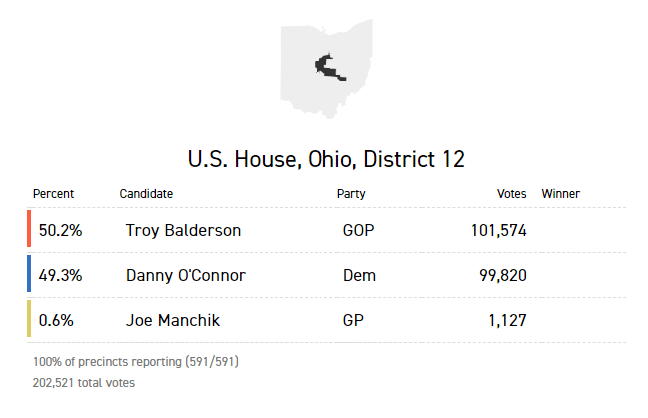Select the Candidate column header

click(x=146, y=194)
